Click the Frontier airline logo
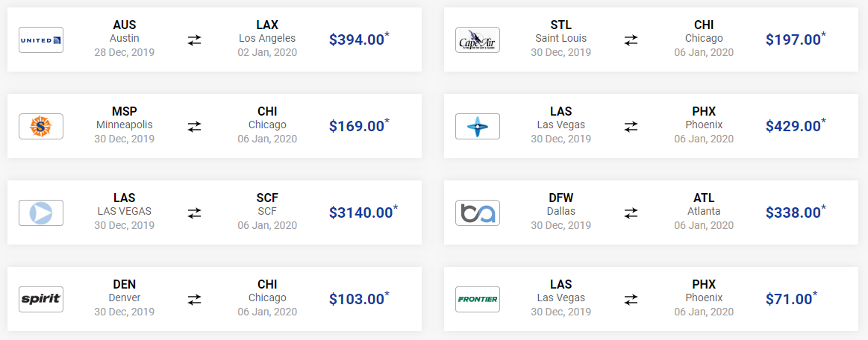The width and height of the screenshot is (868, 340). (477, 299)
